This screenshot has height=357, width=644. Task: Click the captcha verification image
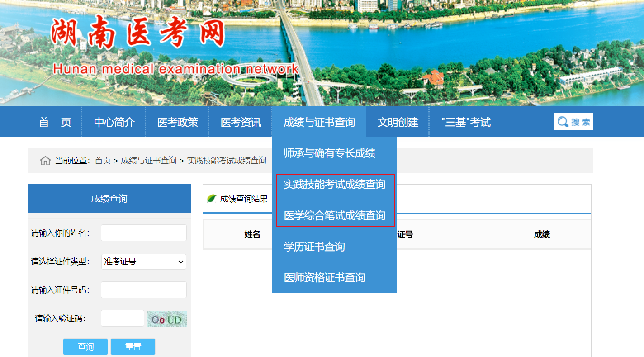click(167, 319)
